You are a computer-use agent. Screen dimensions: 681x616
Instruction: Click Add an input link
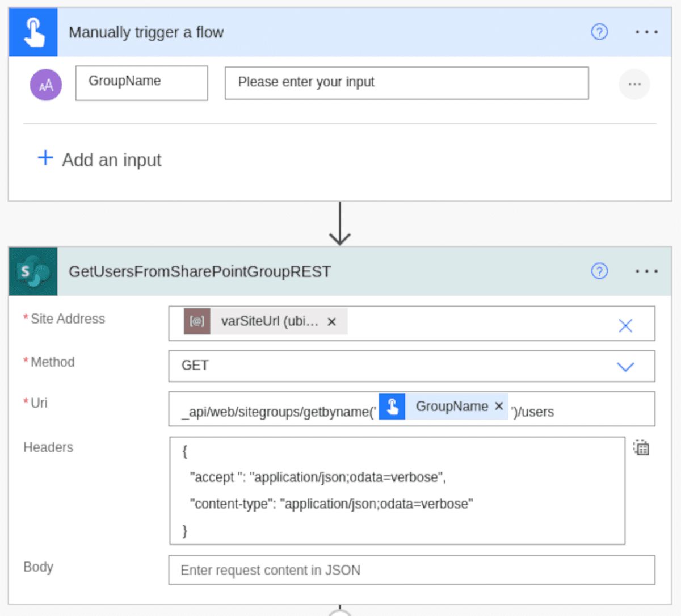tap(112, 160)
